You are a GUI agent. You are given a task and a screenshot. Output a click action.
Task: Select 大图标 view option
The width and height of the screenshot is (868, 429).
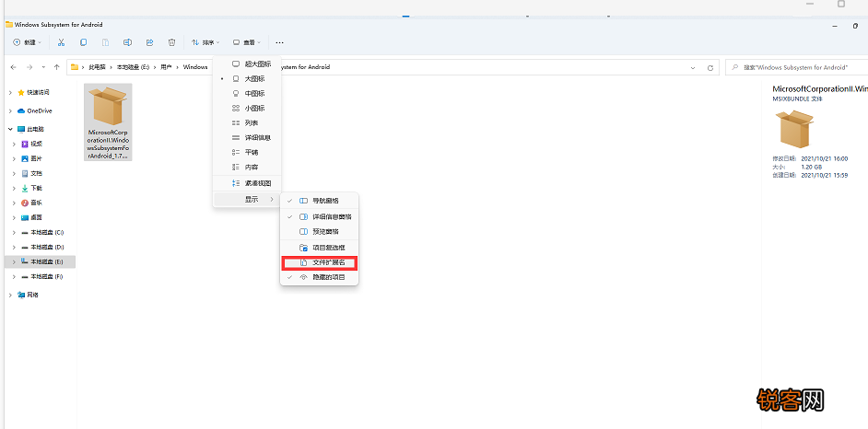[x=247, y=79]
